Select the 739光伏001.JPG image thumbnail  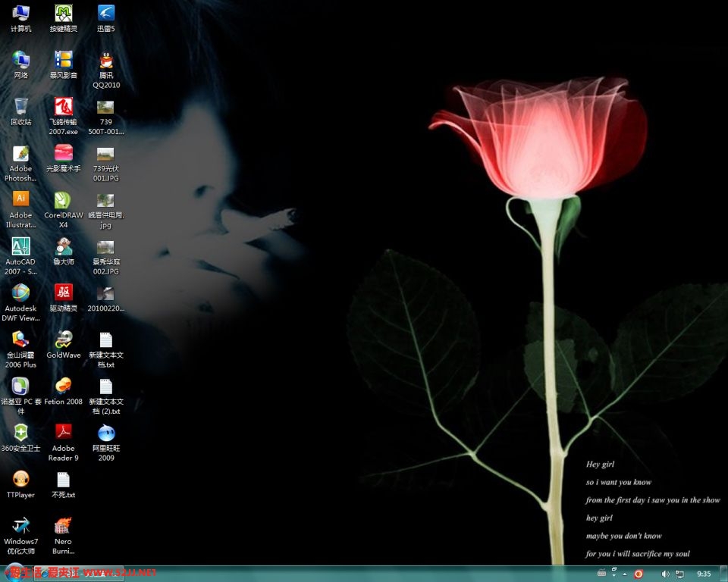(105, 155)
